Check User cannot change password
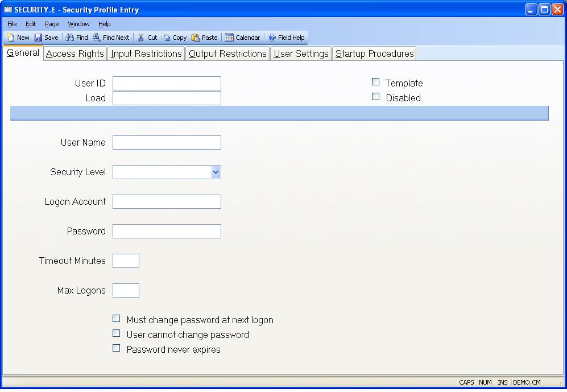The image size is (567, 392). pos(117,333)
